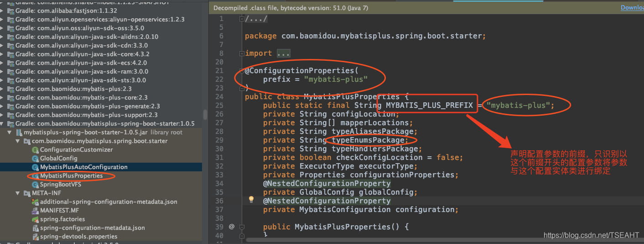Click the MANIFEST.MF file icon
644x244 pixels.
coord(35,211)
